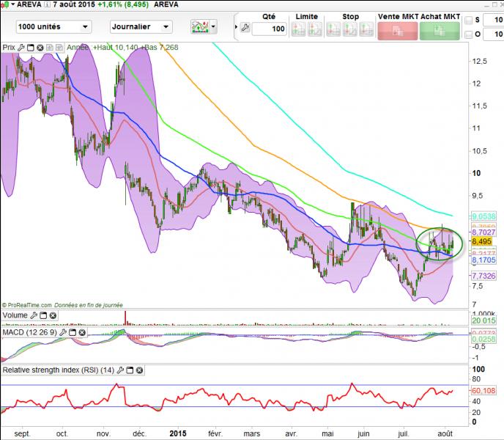Viewport: 504px width, 440px height.
Task: Click the Achat MKT buy button
Action: (440, 32)
